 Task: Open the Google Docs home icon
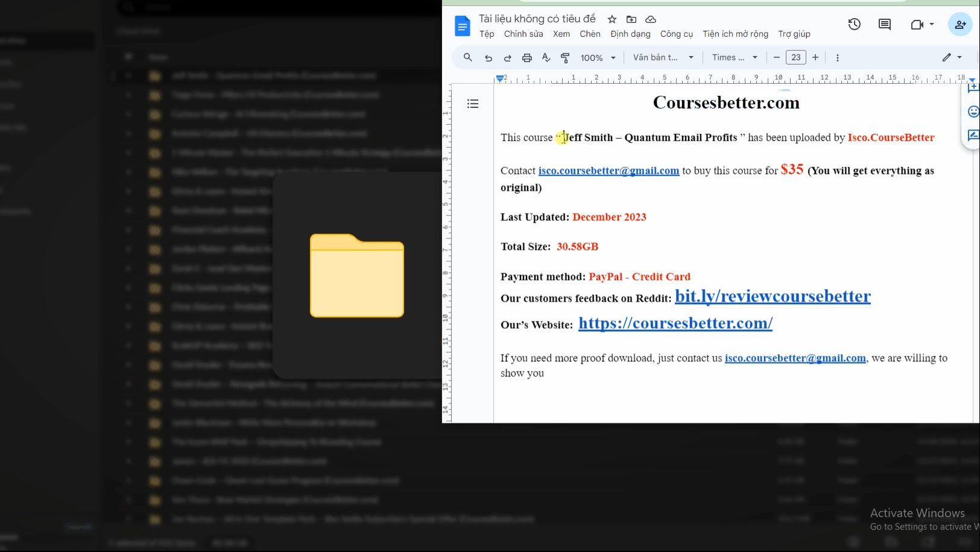tap(463, 26)
